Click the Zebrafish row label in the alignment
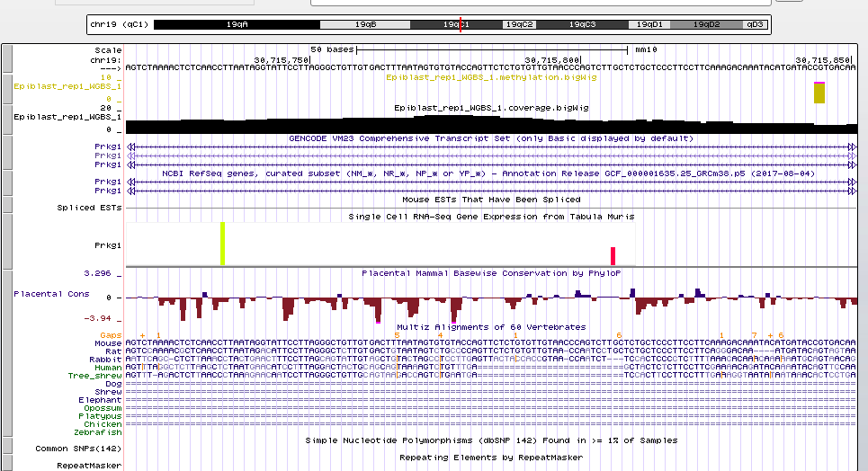The height and width of the screenshot is (471, 868). tap(97, 433)
